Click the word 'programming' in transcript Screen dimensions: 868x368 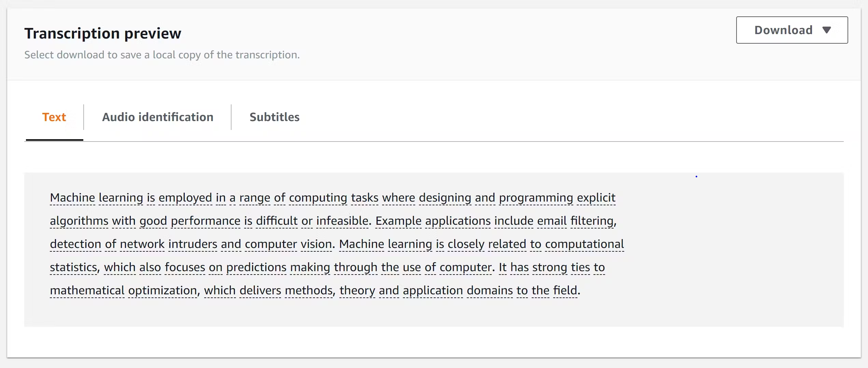point(536,197)
